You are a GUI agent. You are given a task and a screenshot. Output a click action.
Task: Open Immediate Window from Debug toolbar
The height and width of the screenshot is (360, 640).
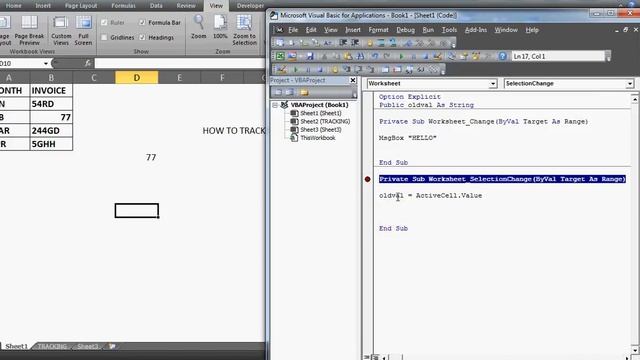point(397,70)
